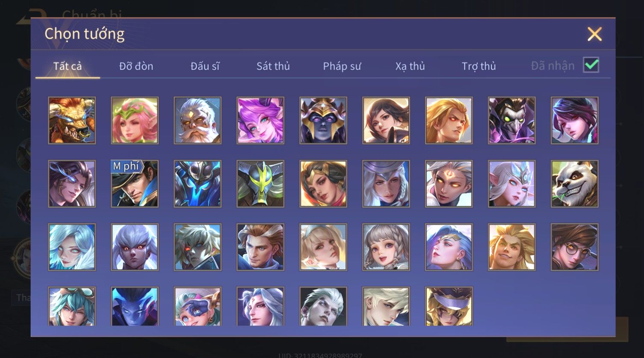The width and height of the screenshot is (644, 358).
Task: Select the blonde hero with purple cap
Action: [449, 306]
